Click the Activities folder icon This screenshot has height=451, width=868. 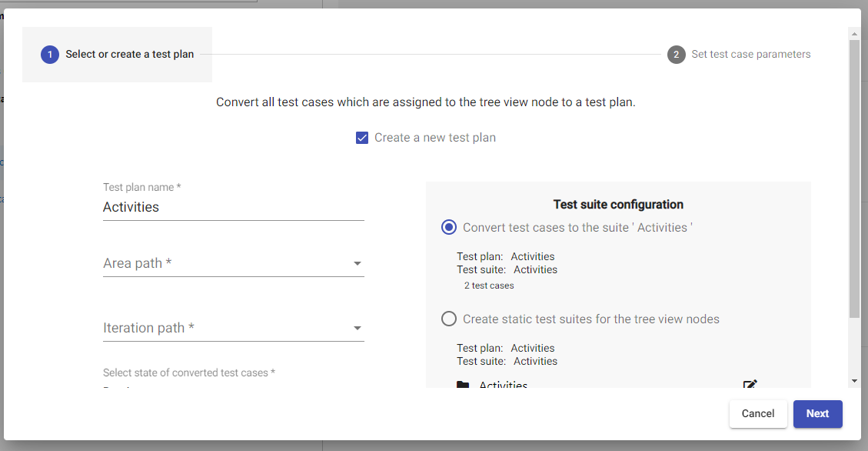(462, 385)
